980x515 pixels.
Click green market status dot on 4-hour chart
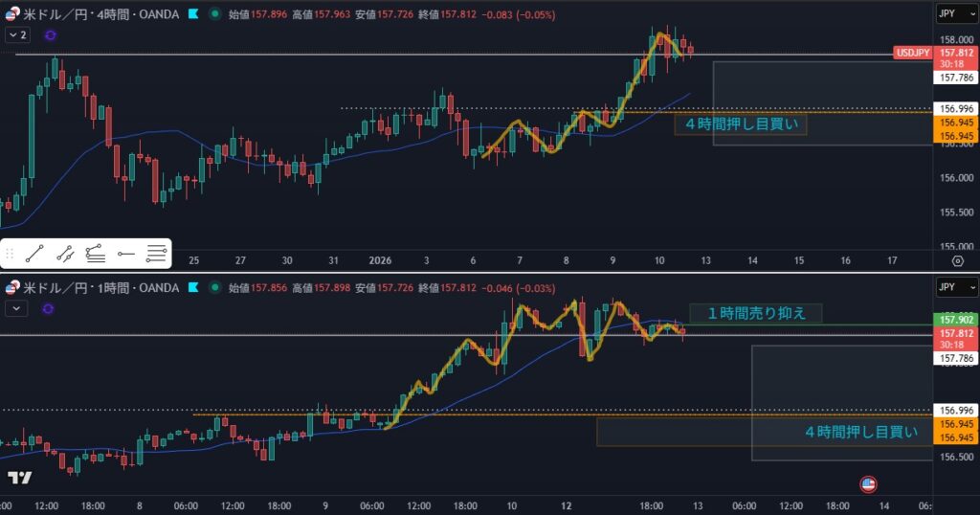213,14
